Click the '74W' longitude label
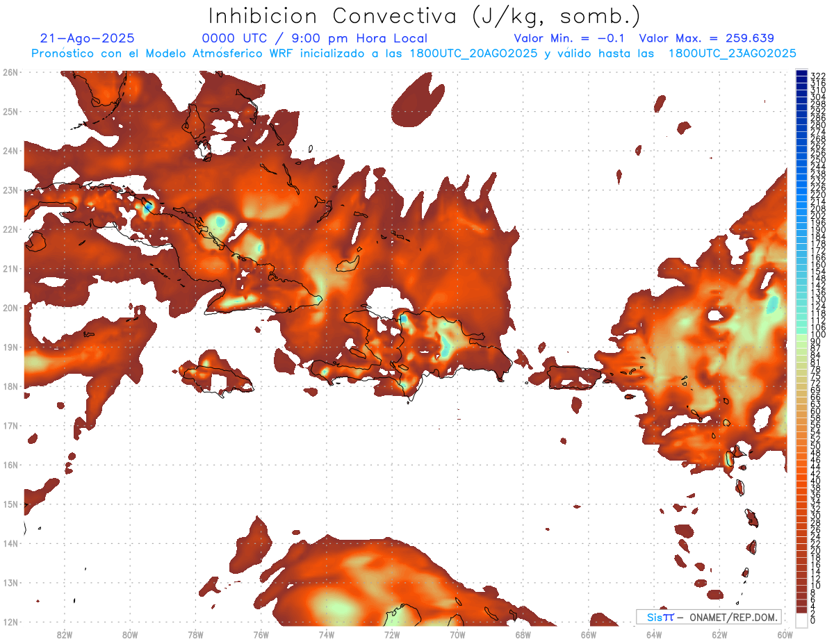 tap(326, 634)
